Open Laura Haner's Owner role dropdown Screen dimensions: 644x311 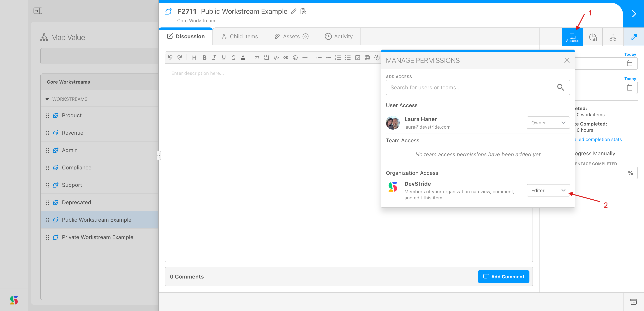click(x=548, y=123)
